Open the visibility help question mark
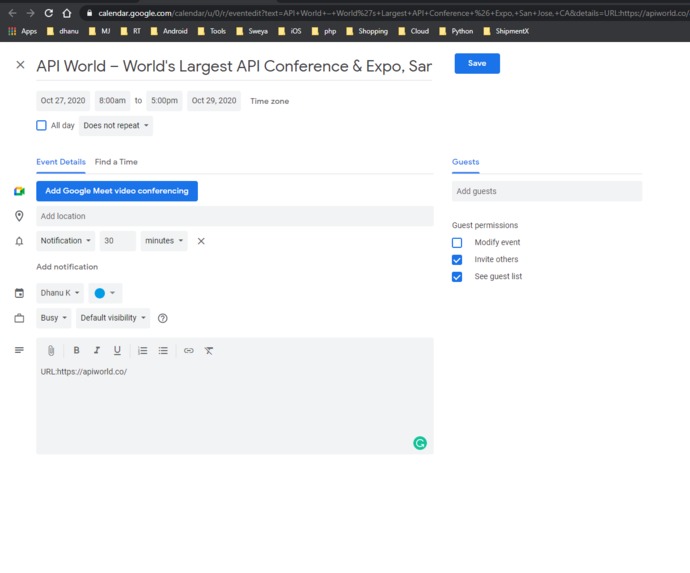 [162, 318]
